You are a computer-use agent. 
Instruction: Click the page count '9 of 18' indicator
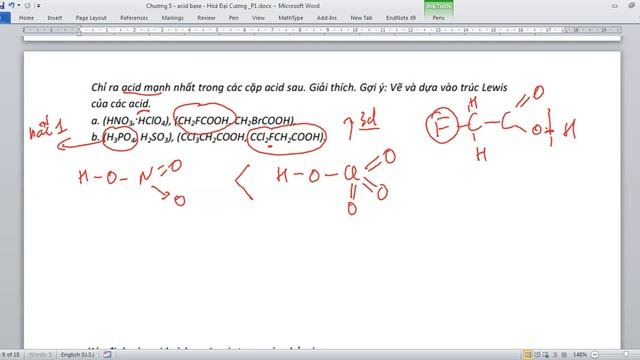click(x=10, y=355)
